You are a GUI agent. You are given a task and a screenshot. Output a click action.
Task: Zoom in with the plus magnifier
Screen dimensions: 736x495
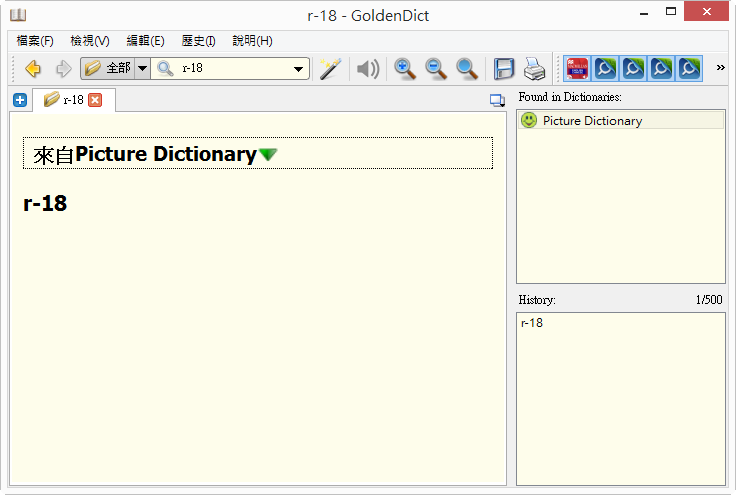pos(405,69)
